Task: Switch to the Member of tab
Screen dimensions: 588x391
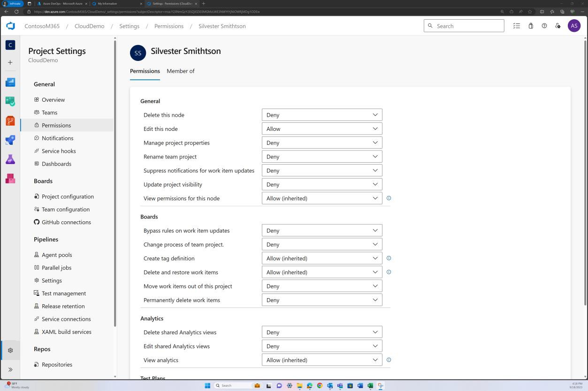Action: (181, 71)
